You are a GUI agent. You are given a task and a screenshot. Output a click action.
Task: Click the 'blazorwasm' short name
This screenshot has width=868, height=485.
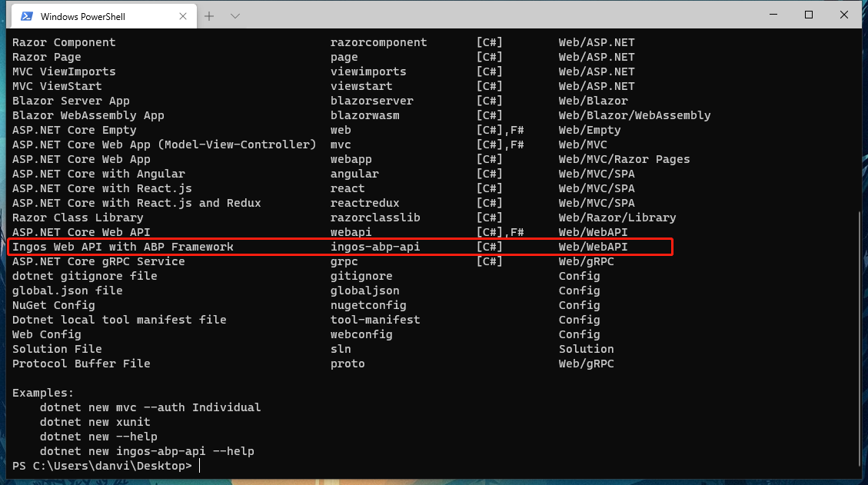(x=364, y=115)
